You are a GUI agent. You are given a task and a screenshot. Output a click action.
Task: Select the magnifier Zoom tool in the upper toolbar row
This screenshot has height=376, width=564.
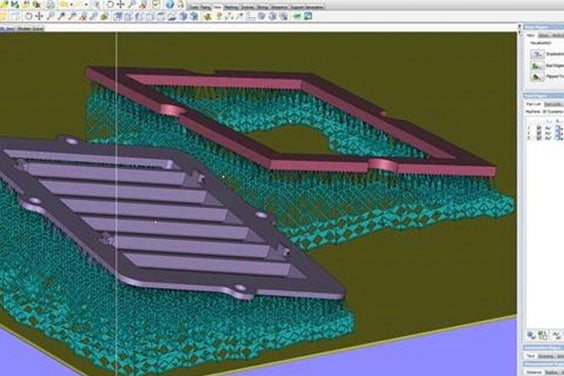(x=132, y=4)
